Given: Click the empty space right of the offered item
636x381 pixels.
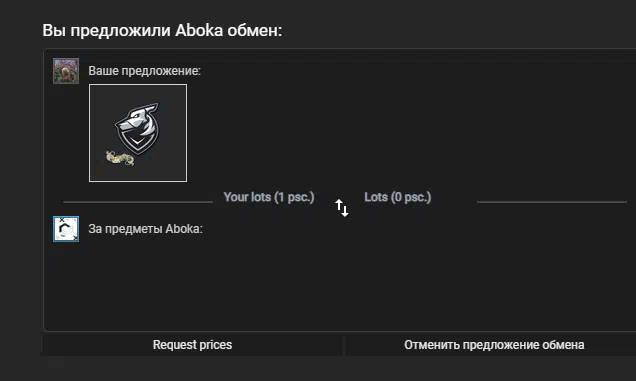Looking at the screenshot, I should [406, 133].
